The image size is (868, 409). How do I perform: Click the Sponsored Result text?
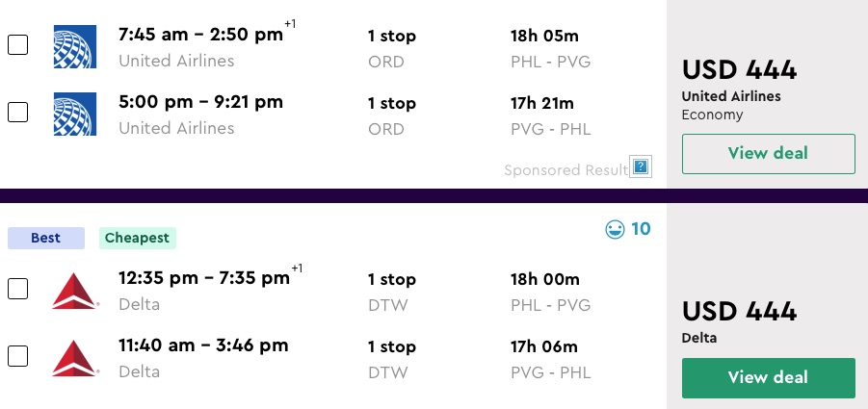tap(566, 170)
